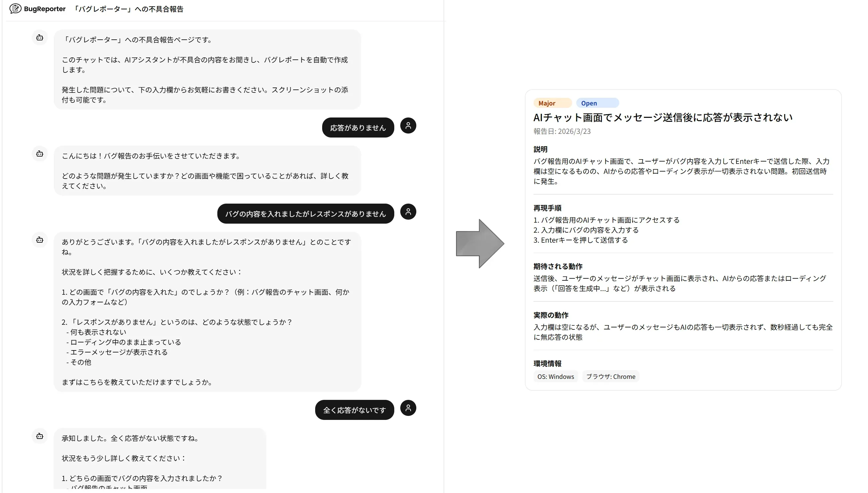Click the bullet エラーメッセージが表示される

[x=117, y=352]
